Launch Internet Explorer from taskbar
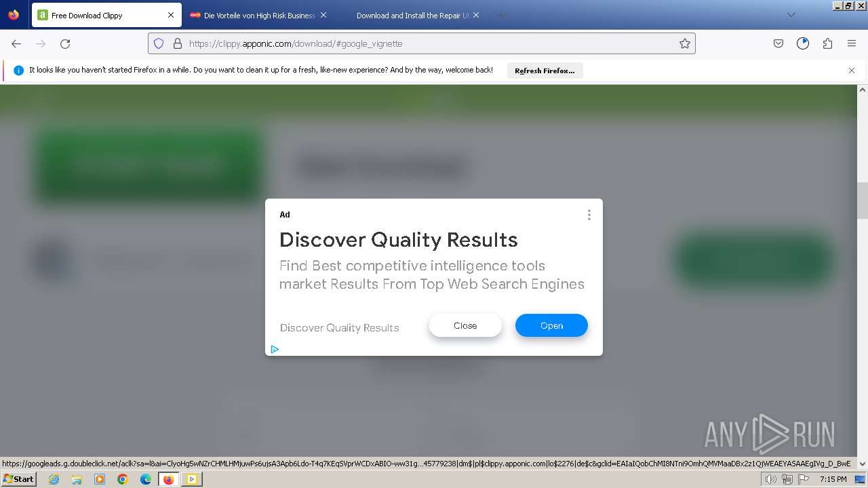The width and height of the screenshot is (868, 488). (54, 479)
